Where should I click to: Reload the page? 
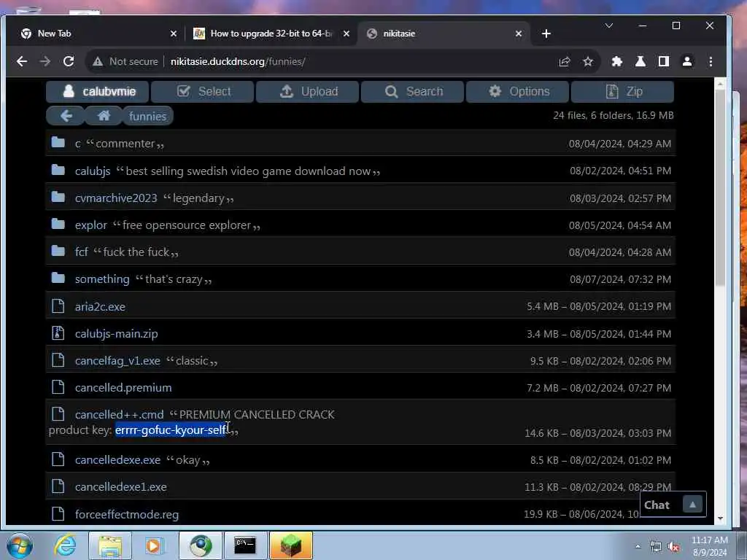tap(69, 61)
